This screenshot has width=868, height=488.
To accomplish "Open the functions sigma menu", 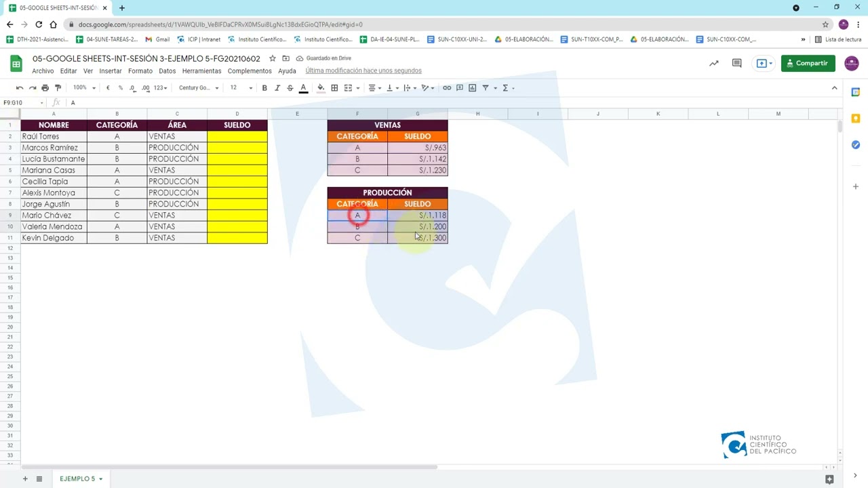I will pyautogui.click(x=505, y=88).
